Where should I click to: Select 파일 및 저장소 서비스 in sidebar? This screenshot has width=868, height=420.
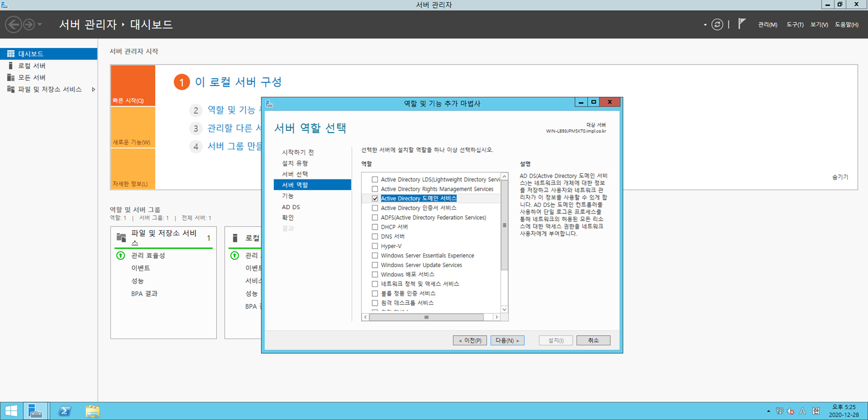point(49,89)
